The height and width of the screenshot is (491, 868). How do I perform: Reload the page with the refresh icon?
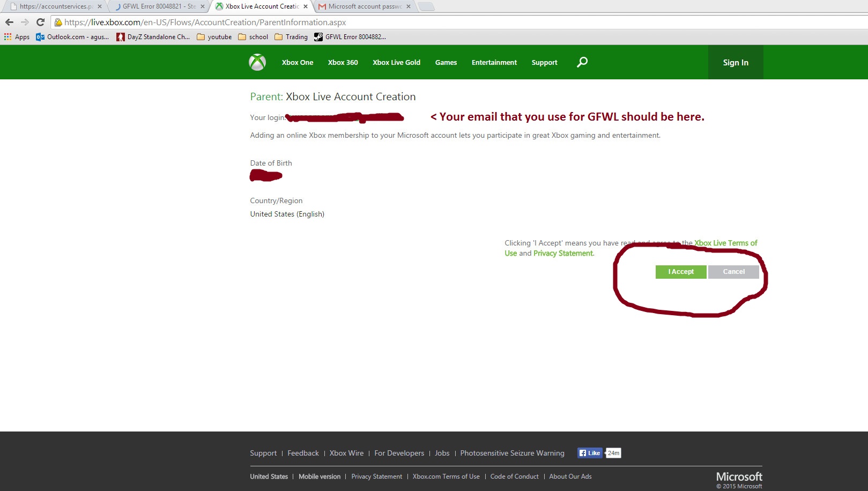[40, 22]
